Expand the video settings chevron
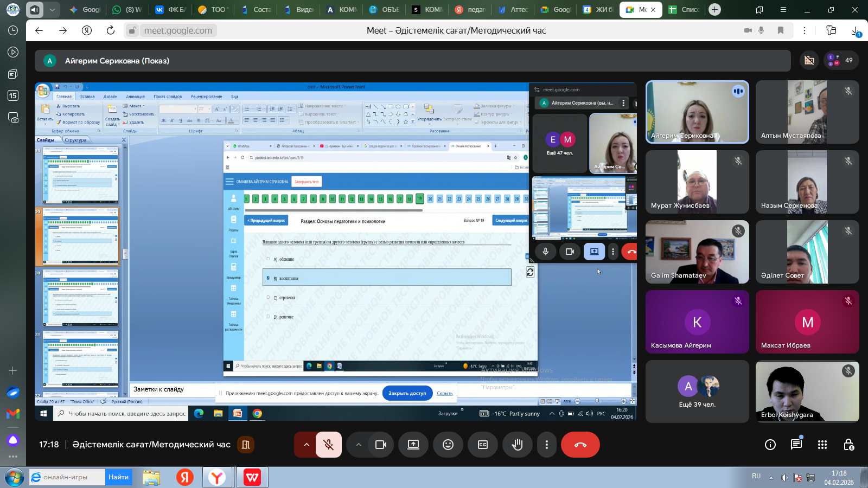Screen dimensions: 868x488 358,445
